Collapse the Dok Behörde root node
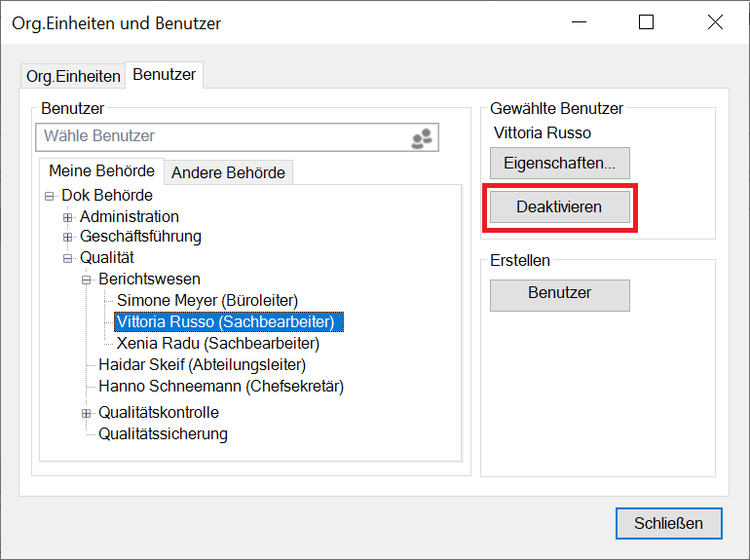The image size is (750, 560). coord(50,196)
